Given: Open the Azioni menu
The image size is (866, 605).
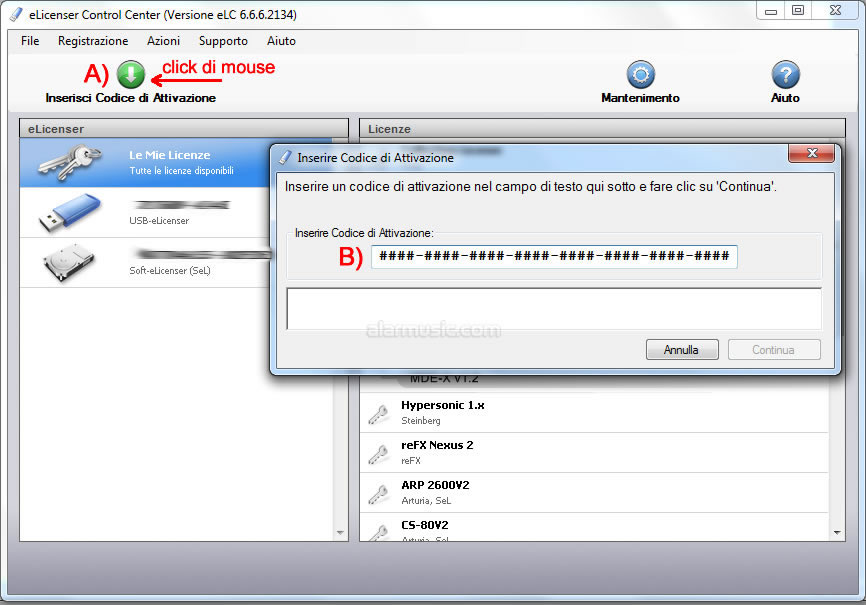Looking at the screenshot, I should tap(163, 41).
